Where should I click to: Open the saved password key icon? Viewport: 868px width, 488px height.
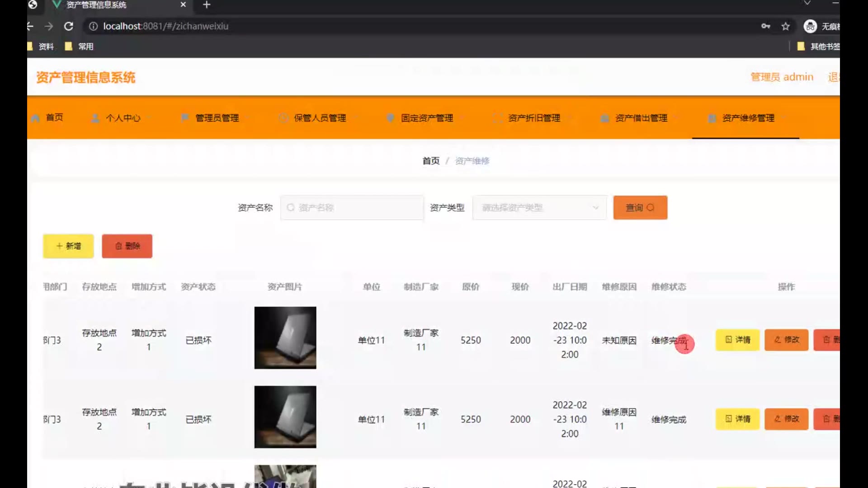765,26
